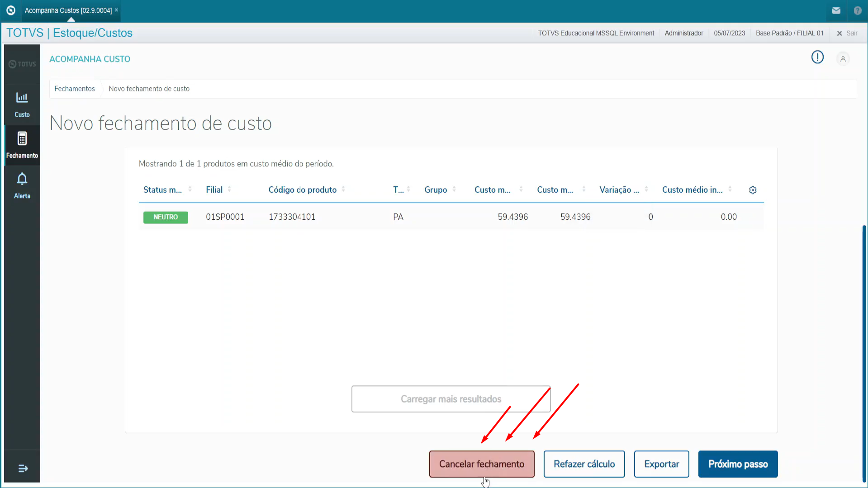The height and width of the screenshot is (488, 868).
Task: Select Acompanha Custos tab
Action: coord(68,10)
